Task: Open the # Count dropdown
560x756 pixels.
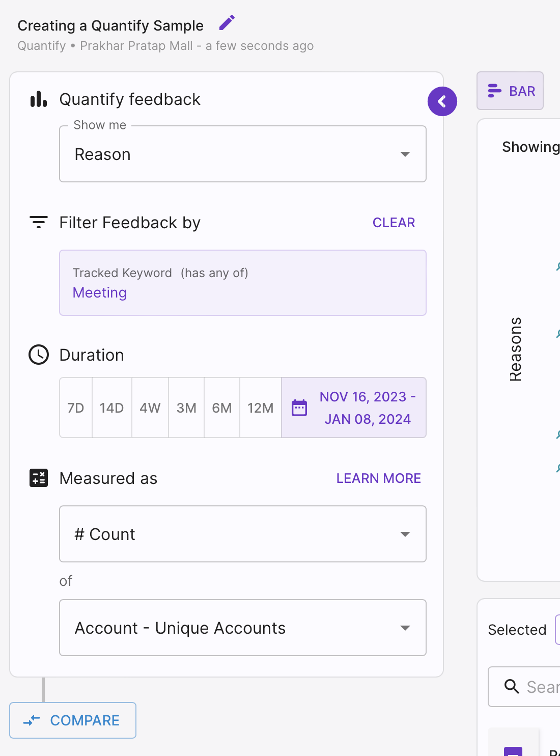Action: pyautogui.click(x=243, y=534)
